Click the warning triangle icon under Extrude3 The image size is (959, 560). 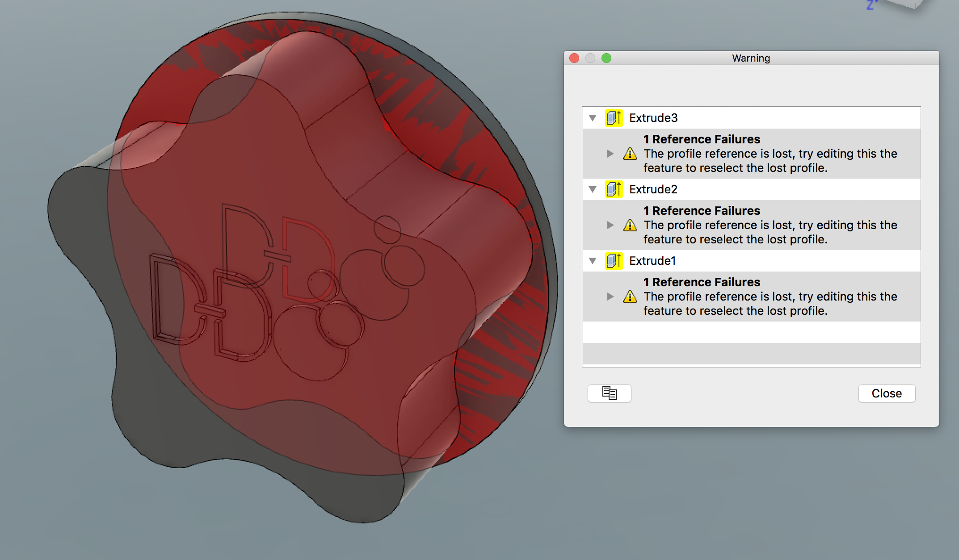(630, 154)
